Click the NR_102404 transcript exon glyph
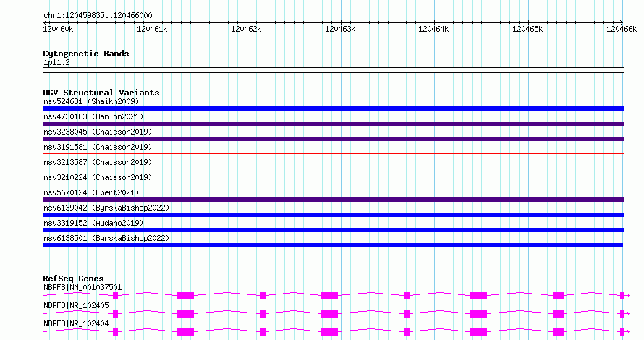Viewport: 644px width, 340px height. point(336,332)
